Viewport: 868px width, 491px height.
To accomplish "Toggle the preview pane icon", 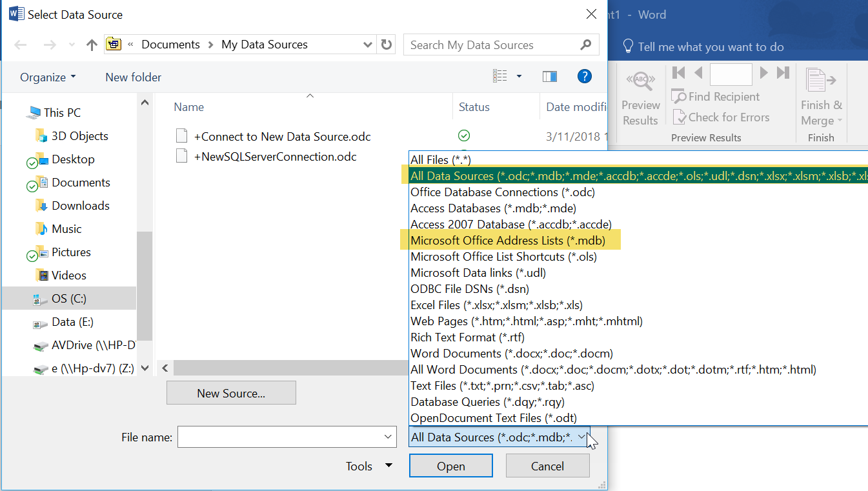I will tap(550, 77).
